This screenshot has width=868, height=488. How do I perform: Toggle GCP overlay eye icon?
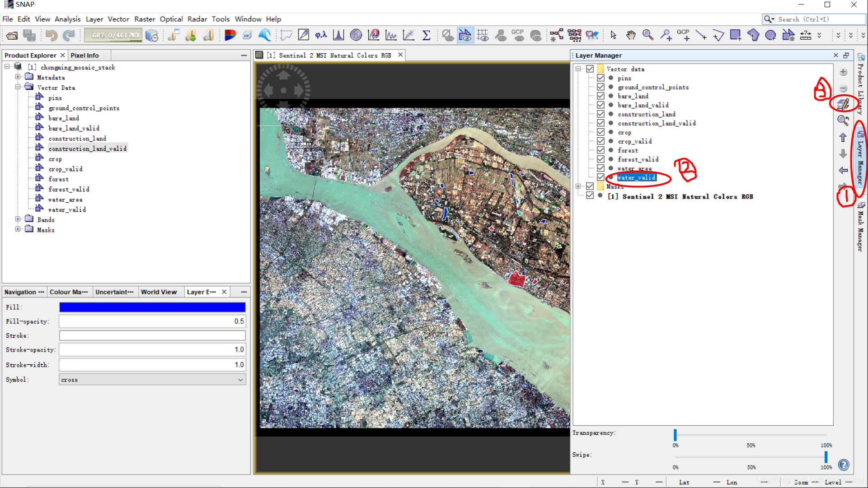(518, 35)
